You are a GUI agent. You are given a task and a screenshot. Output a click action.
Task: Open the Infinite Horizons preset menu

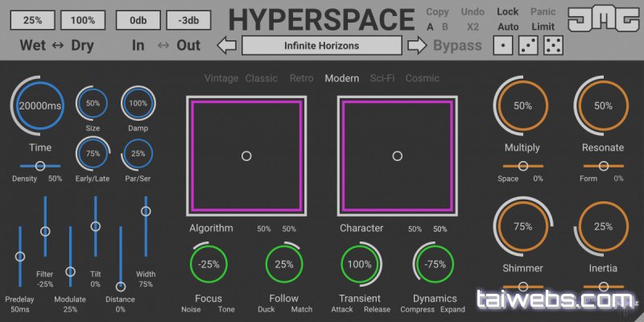[322, 46]
